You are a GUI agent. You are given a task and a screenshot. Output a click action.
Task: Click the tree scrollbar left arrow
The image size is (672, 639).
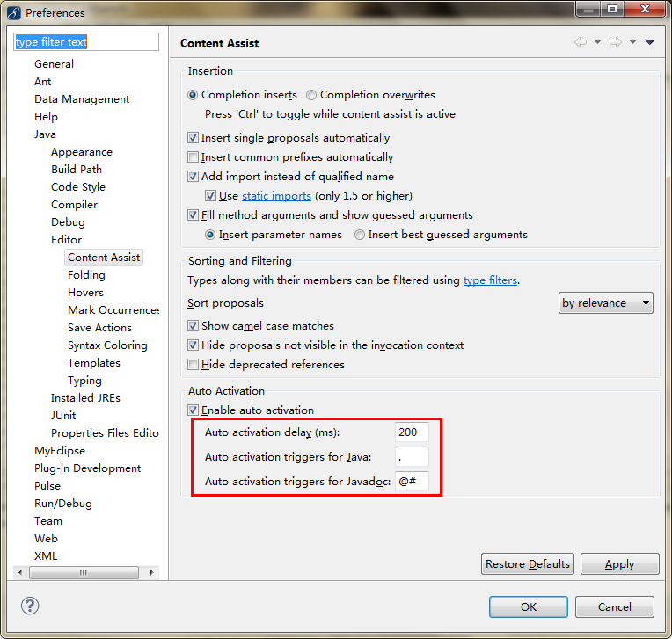20,572
